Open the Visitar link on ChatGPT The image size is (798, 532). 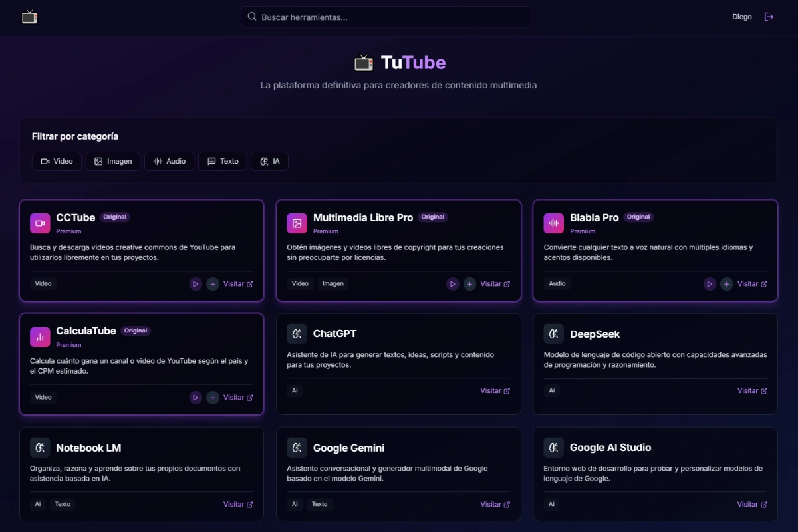pyautogui.click(x=495, y=391)
